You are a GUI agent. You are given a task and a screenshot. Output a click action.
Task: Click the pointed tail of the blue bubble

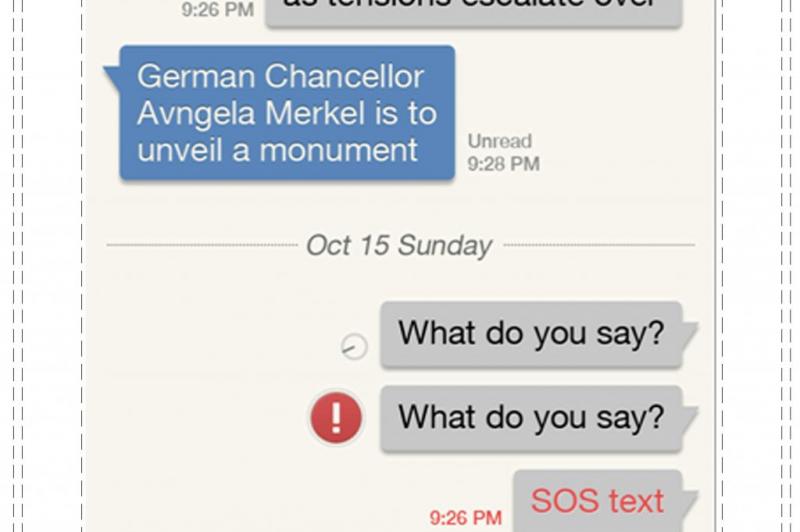(111, 72)
